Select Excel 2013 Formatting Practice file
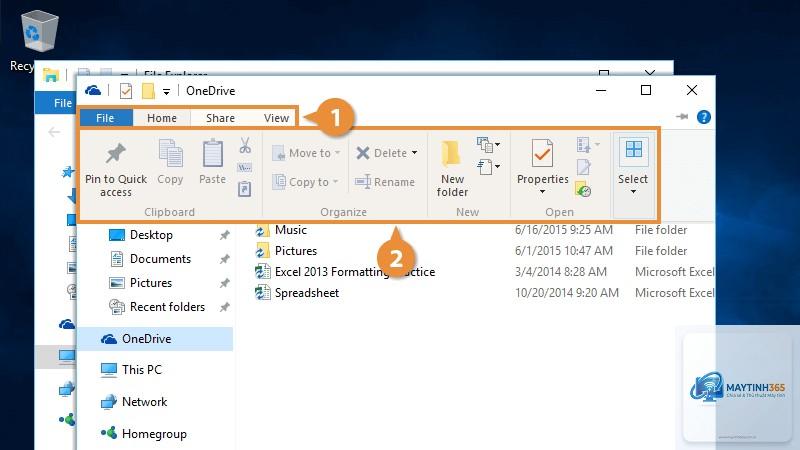Image resolution: width=800 pixels, height=450 pixels. pyautogui.click(x=355, y=271)
